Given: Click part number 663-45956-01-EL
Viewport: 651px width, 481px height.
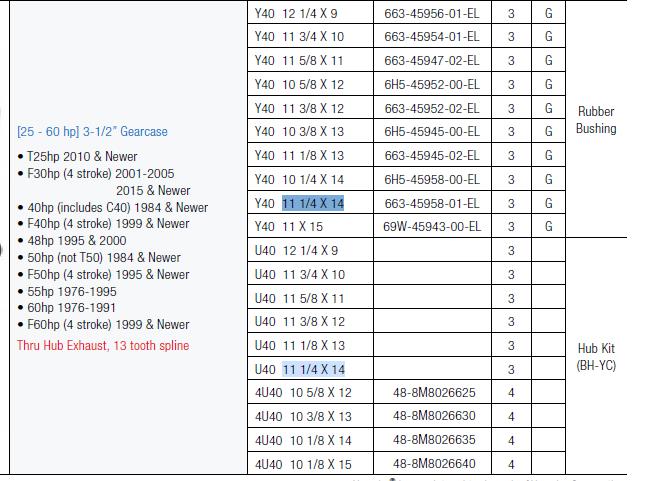Looking at the screenshot, I should 431,14.
